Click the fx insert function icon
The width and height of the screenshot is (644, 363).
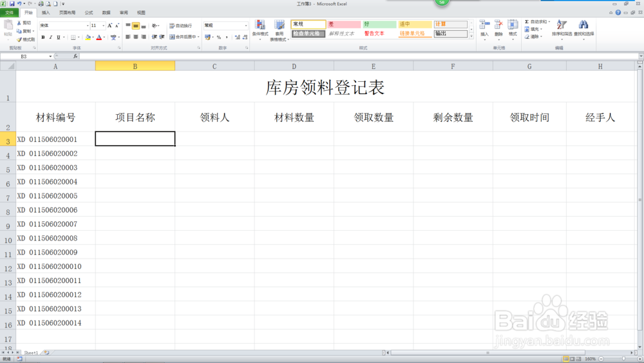(x=75, y=56)
